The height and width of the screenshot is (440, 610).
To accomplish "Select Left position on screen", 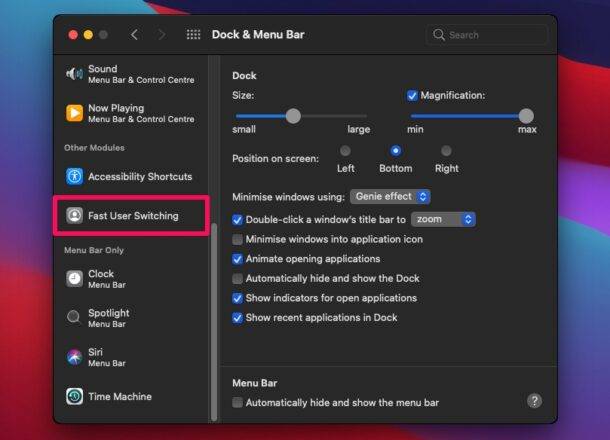I will pyautogui.click(x=345, y=151).
